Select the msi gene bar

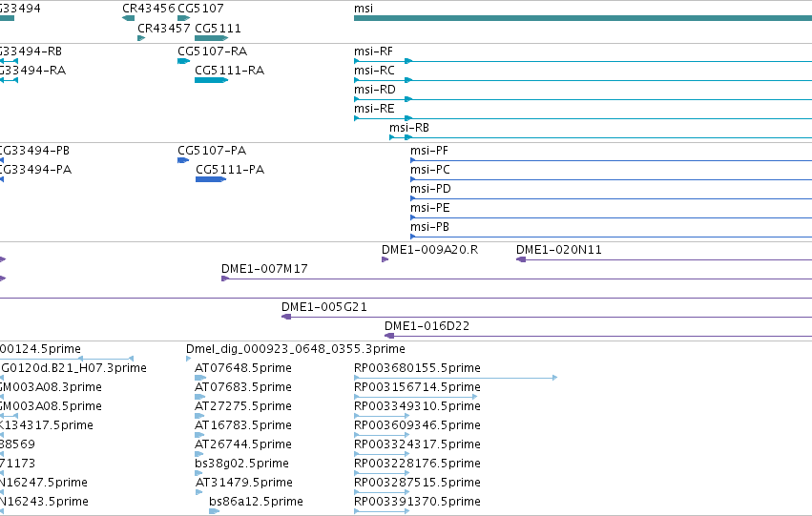(583, 18)
